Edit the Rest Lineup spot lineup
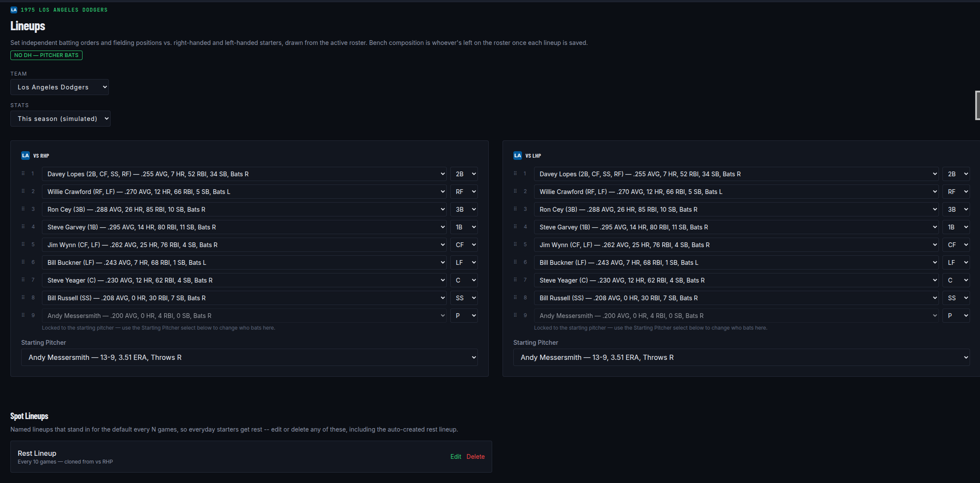Image resolution: width=980 pixels, height=483 pixels. (x=455, y=457)
